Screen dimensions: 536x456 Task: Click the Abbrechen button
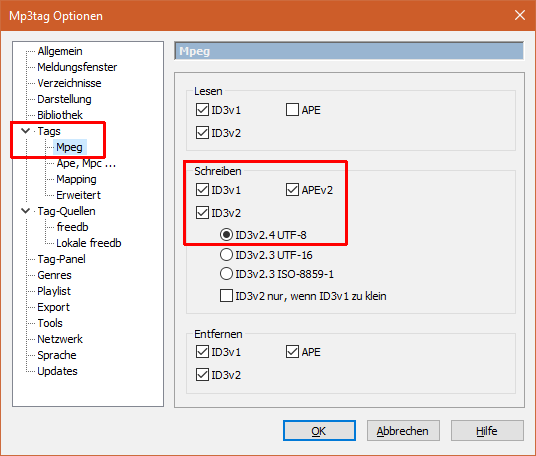point(403,431)
